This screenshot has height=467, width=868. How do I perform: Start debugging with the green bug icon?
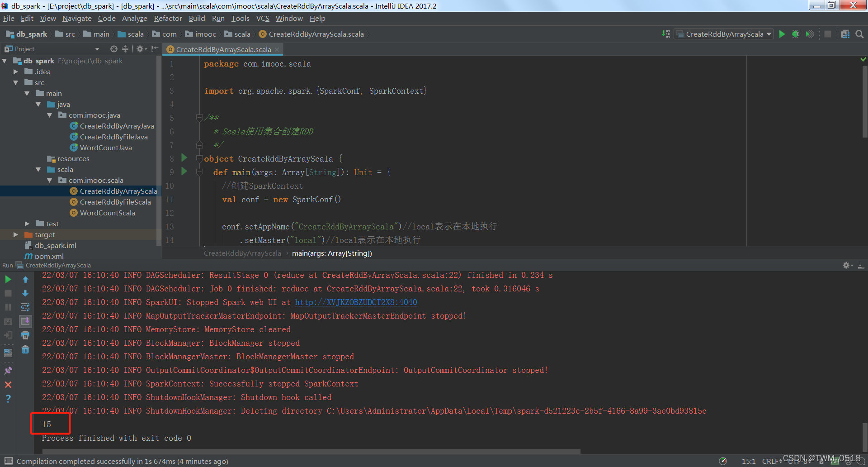coord(796,34)
